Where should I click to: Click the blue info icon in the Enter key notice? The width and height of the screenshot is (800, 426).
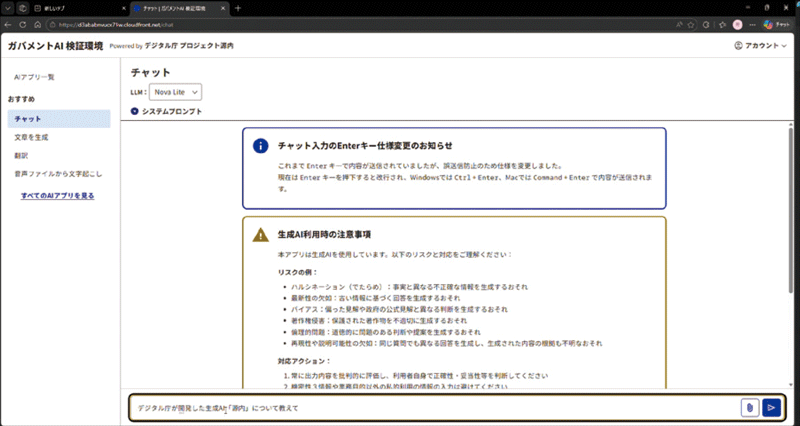(x=261, y=145)
